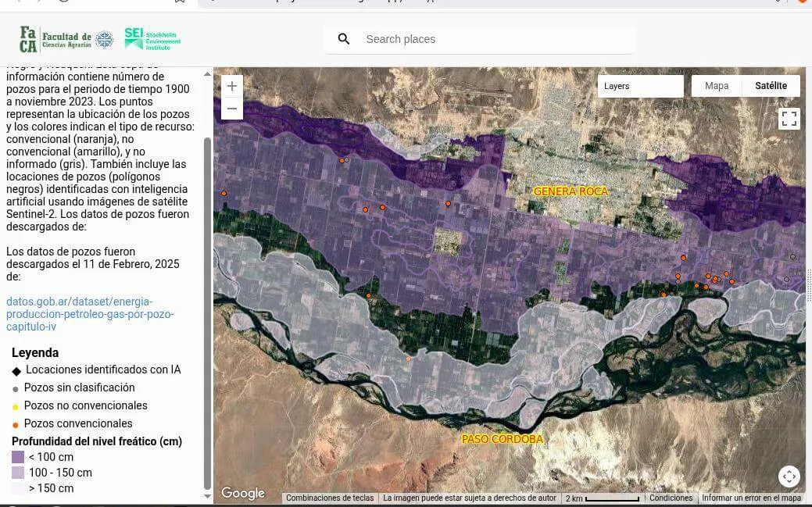Focus the Search places field
This screenshot has height=507, width=812.
[x=492, y=39]
